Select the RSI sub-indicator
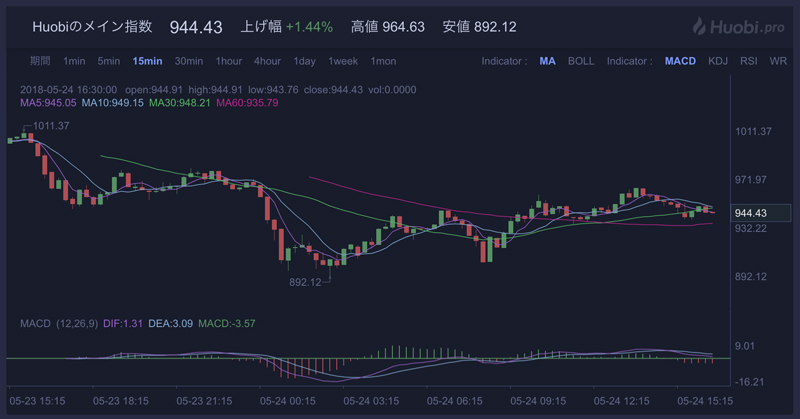Screen dimensions: 800x419 point(748,61)
